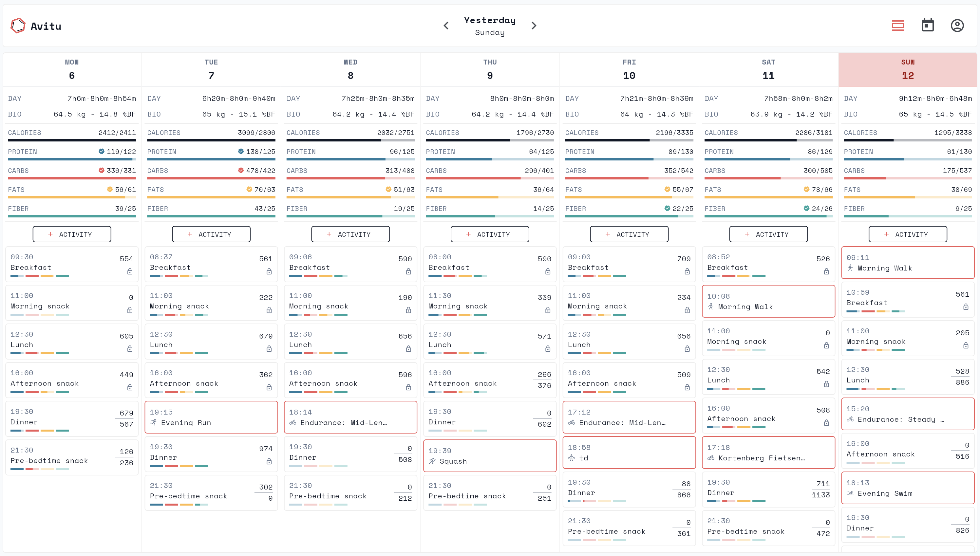Select the highlighted SUN 12 day header
980x556 pixels.
point(908,69)
